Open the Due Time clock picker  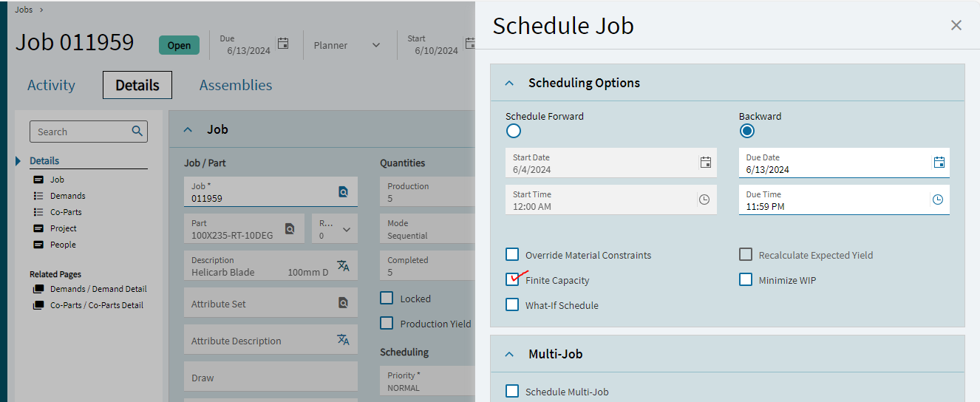click(x=938, y=200)
